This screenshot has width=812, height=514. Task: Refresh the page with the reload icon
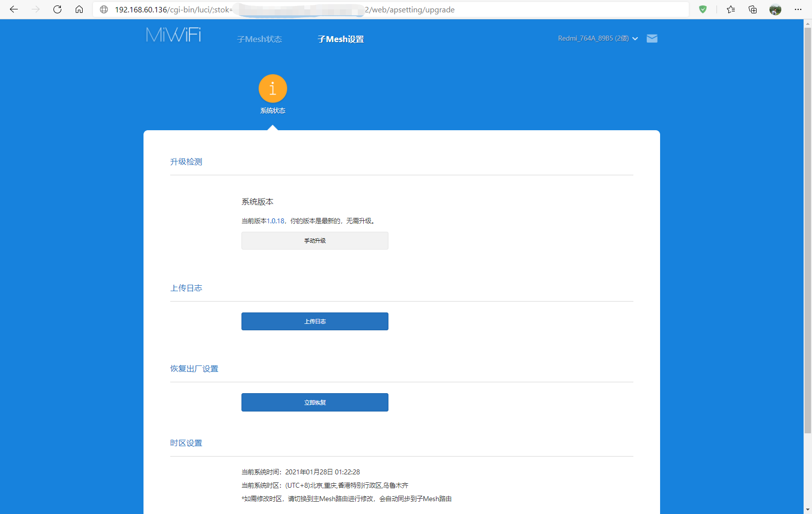coord(57,9)
